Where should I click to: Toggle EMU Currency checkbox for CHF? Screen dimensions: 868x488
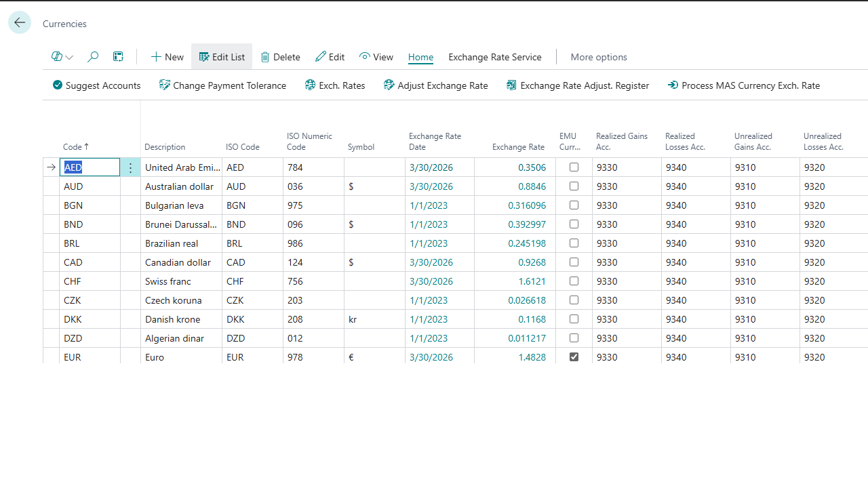[574, 281]
